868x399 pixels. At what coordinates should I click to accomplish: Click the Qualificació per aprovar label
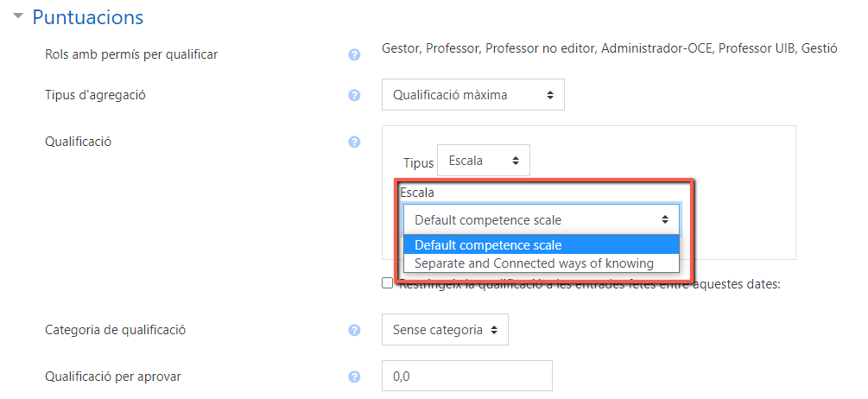pyautogui.click(x=113, y=377)
